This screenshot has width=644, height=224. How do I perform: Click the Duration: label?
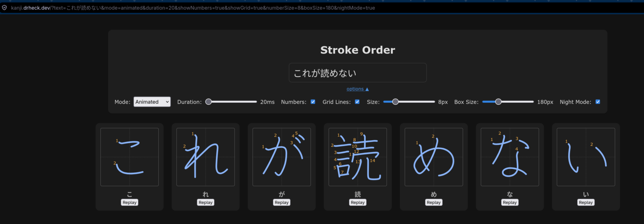189,102
